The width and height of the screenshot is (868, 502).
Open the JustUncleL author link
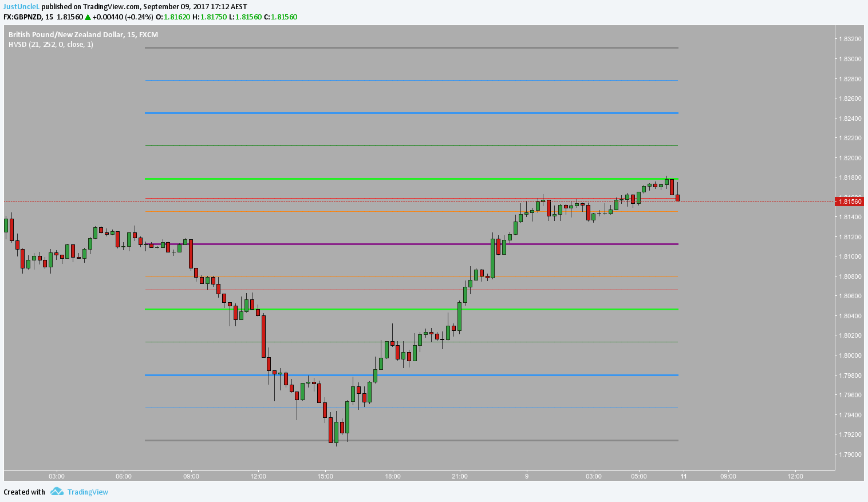22,6
